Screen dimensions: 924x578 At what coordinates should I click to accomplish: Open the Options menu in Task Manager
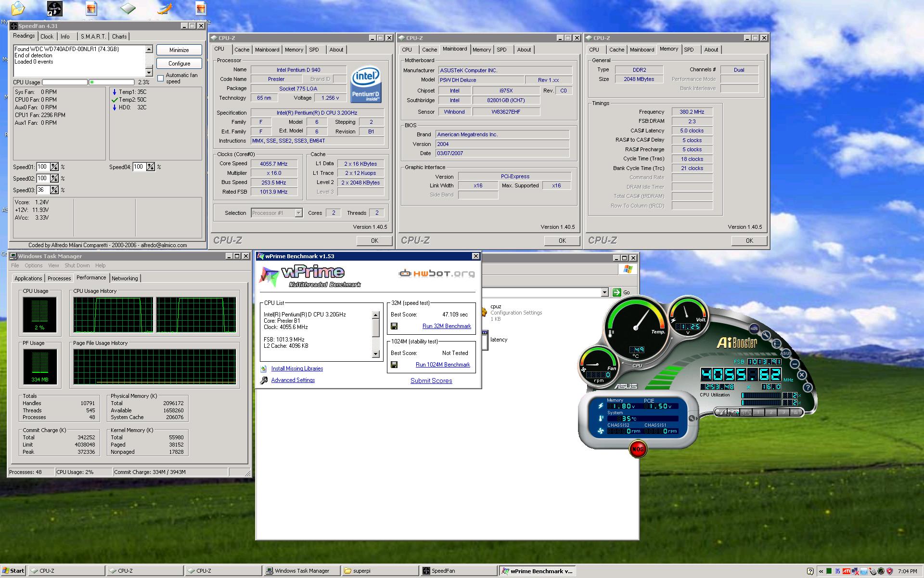[34, 265]
